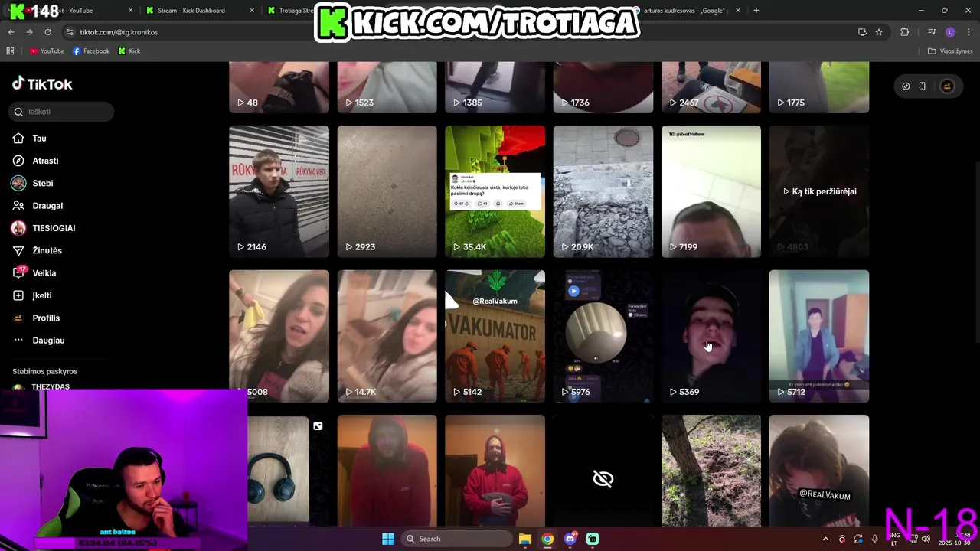Close the arturas kudresovas Google tab
This screenshot has width=980, height=551.
tap(738, 11)
